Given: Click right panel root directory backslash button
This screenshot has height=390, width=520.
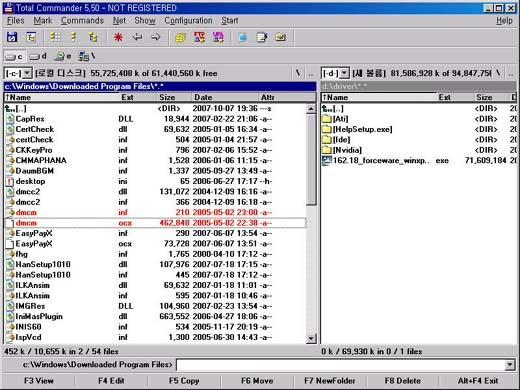Looking at the screenshot, I should [x=498, y=73].
